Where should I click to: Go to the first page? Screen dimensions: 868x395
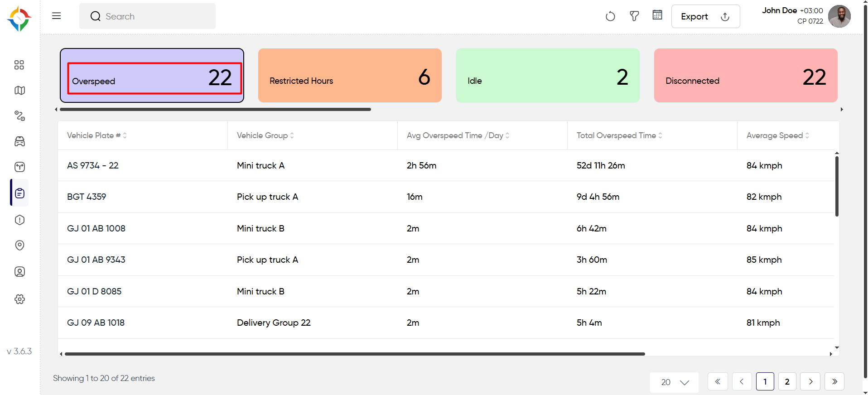tap(718, 381)
